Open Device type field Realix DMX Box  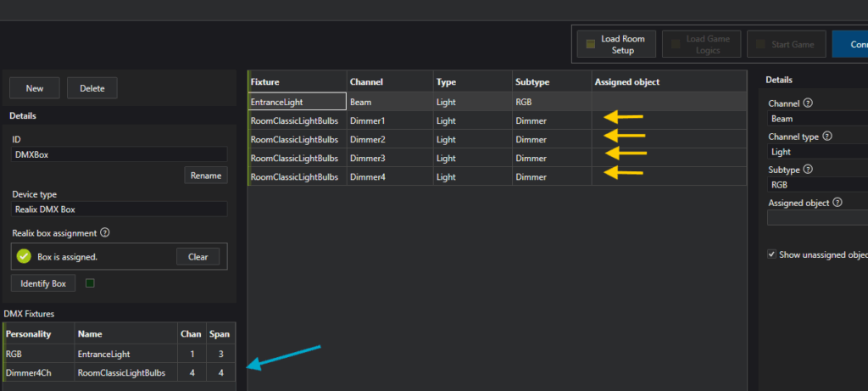[x=119, y=209]
